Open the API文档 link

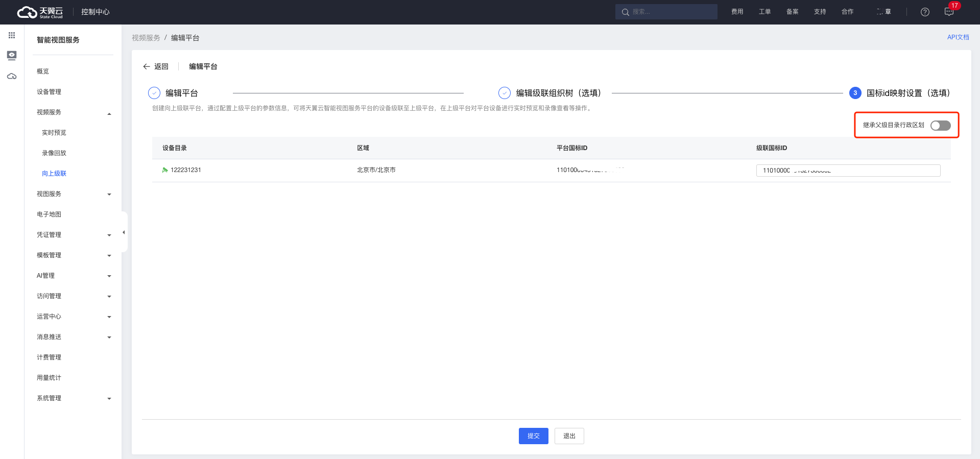tap(958, 37)
